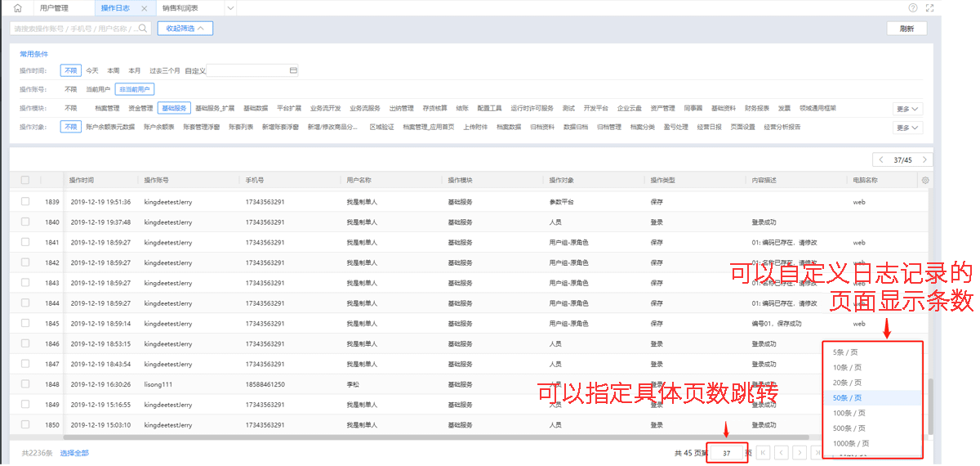Choose 5条 / 页 page size
Screen dimensions: 980x466
click(873, 352)
